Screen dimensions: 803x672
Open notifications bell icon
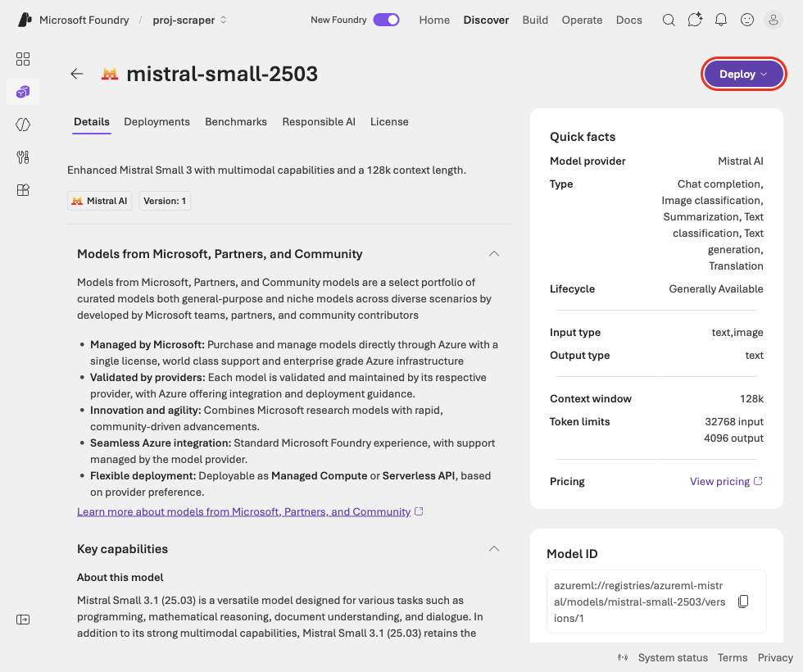tap(721, 20)
